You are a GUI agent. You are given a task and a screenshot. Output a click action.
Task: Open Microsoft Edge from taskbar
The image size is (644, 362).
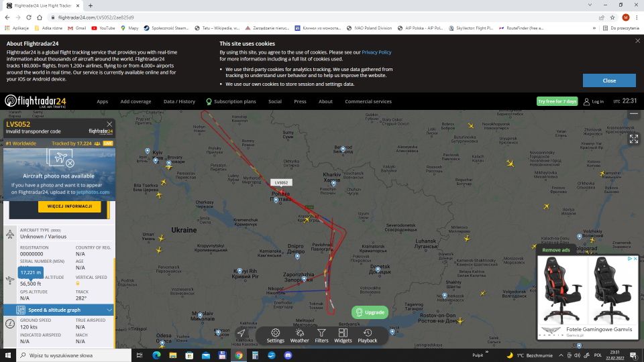pos(156,355)
